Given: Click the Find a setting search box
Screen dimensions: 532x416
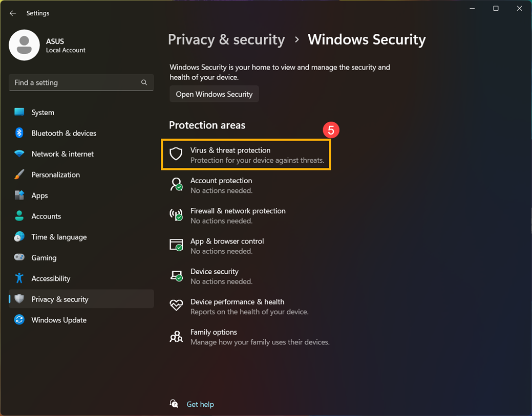Looking at the screenshot, I should click(81, 82).
